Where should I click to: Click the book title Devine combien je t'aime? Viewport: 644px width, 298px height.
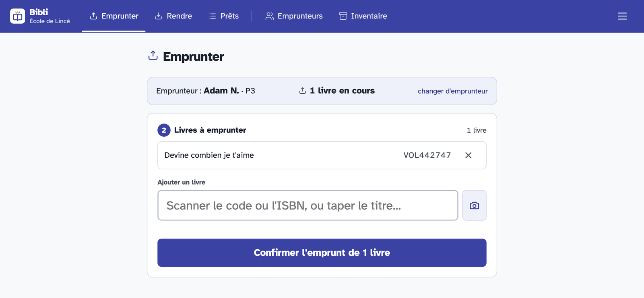(x=209, y=155)
